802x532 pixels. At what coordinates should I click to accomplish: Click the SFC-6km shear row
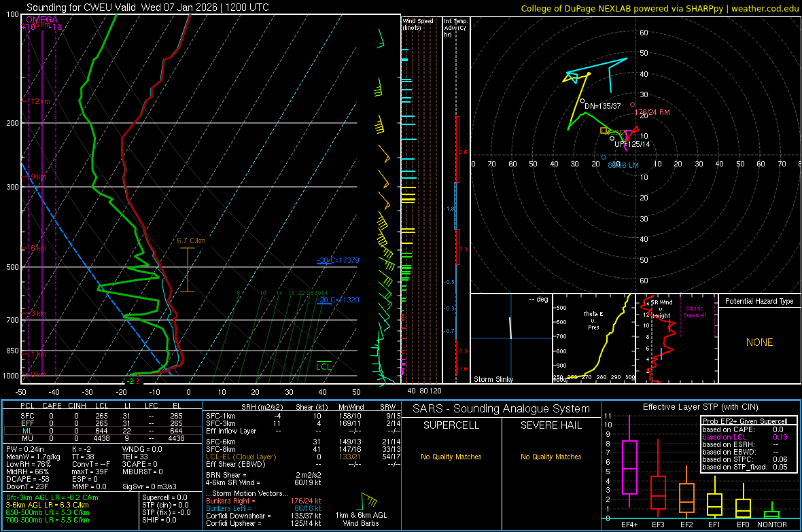pyautogui.click(x=303, y=442)
